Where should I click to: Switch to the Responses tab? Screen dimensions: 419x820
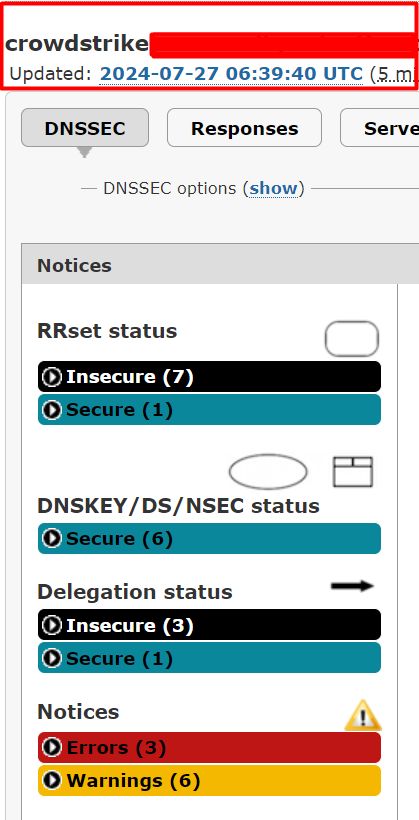coord(244,128)
